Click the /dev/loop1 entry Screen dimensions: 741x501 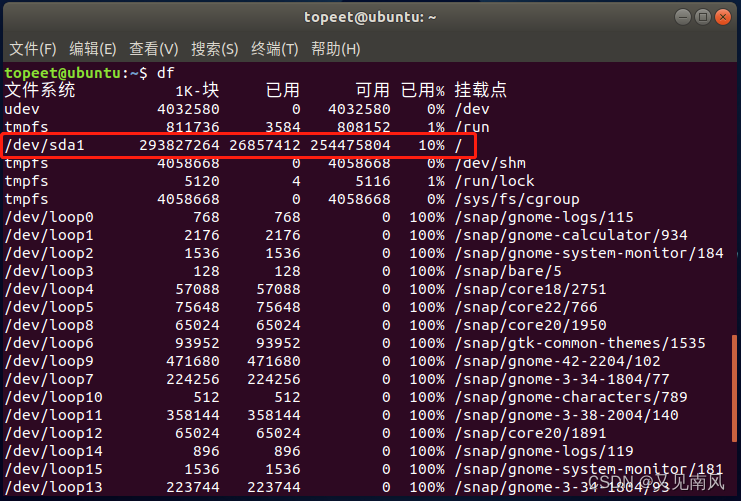pos(49,235)
